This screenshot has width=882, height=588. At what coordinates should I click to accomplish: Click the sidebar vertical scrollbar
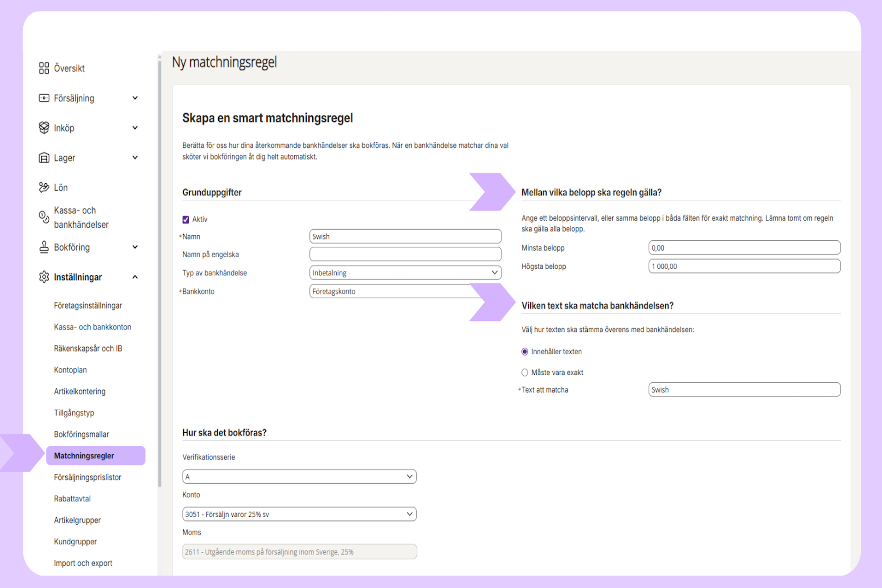[160, 274]
